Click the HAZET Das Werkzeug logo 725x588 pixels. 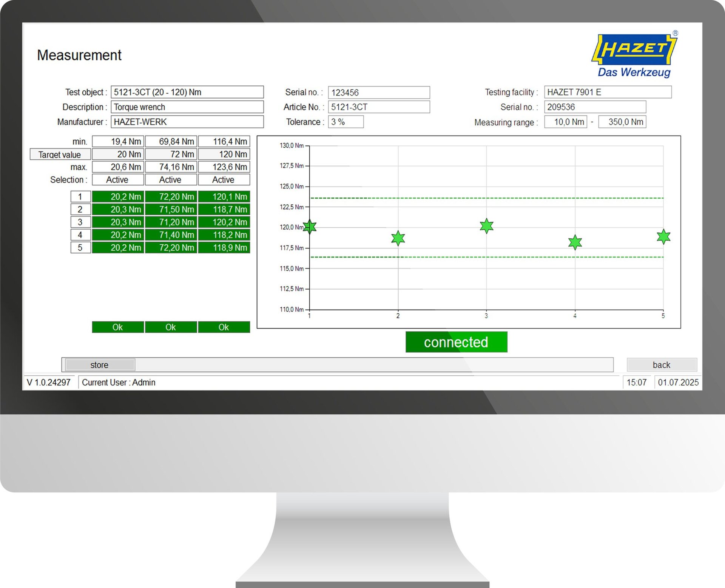pyautogui.click(x=635, y=54)
